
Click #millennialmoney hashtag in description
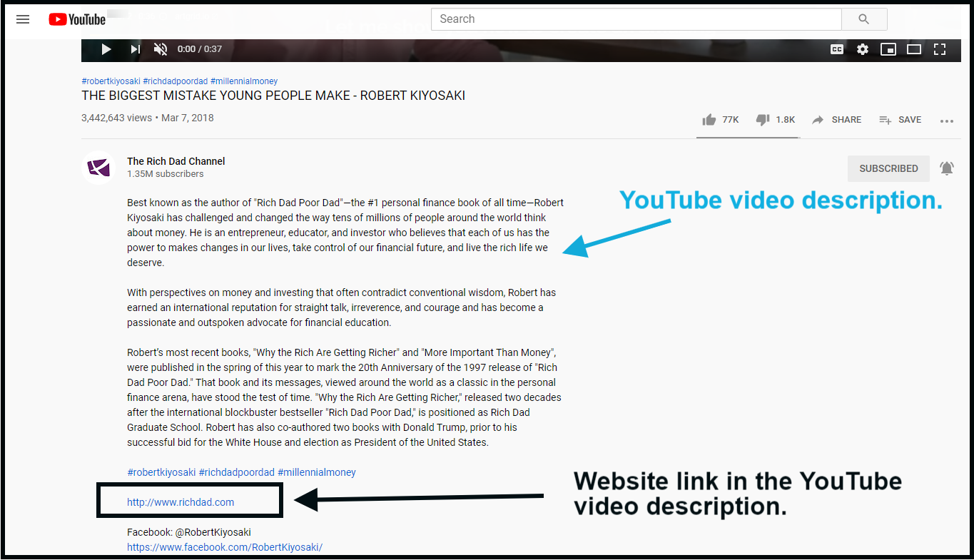[317, 472]
